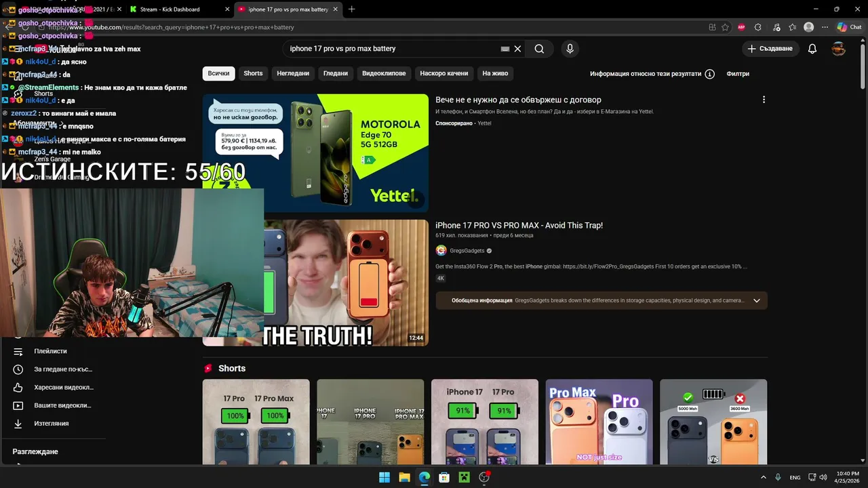Viewport: 868px width, 488px height.
Task: Open the browser Extensions puzzle icon
Action: tap(758, 27)
